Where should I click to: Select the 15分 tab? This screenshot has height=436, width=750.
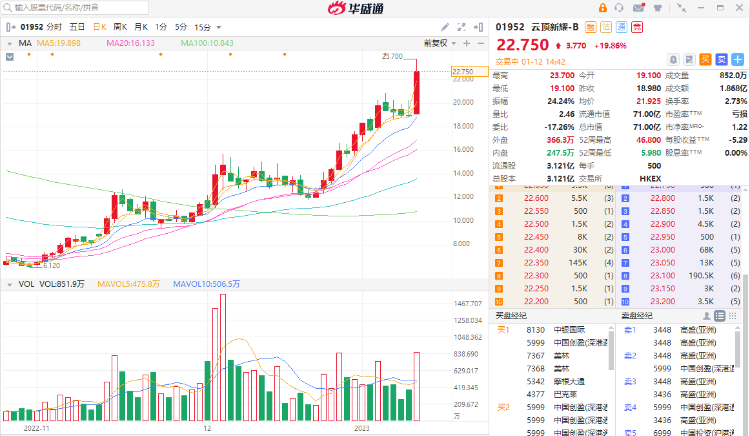202,27
